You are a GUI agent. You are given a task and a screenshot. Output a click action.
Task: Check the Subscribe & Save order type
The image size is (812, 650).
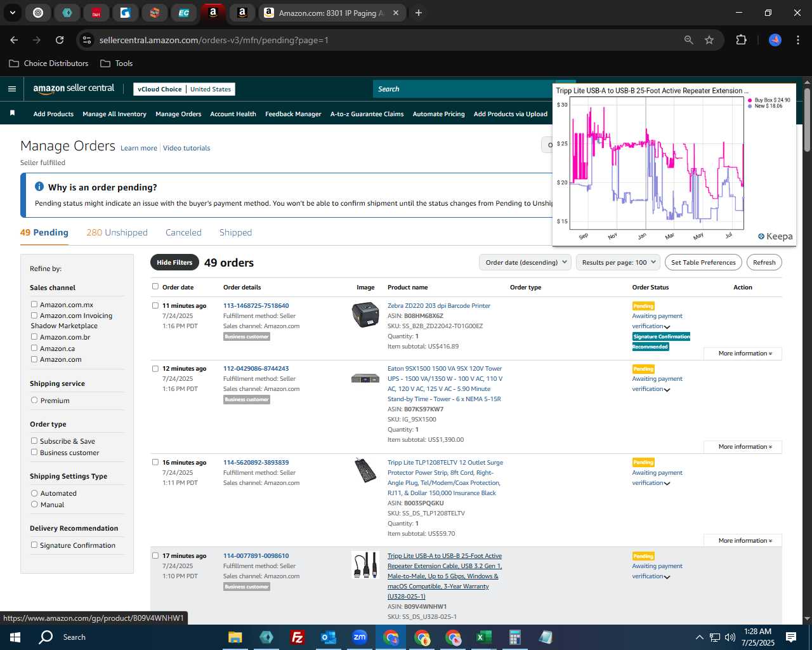[34, 441]
